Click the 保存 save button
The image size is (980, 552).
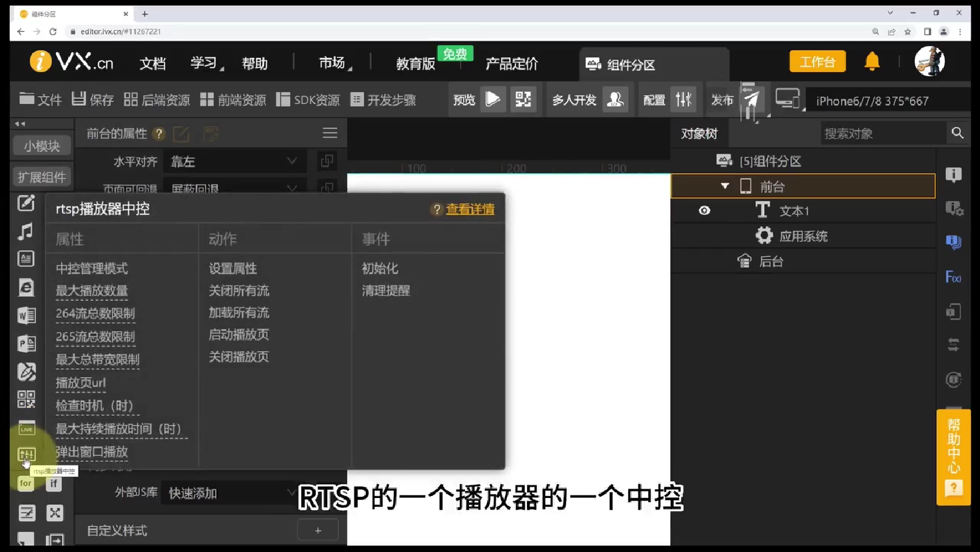tap(93, 100)
